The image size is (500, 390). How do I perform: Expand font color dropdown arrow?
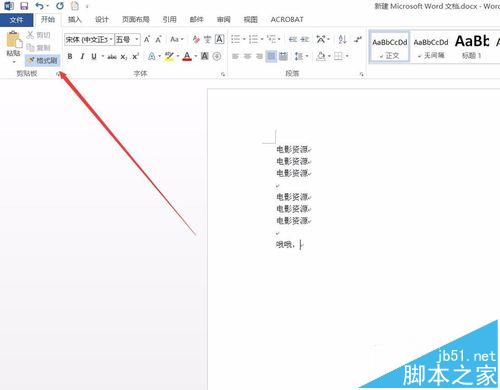[x=196, y=57]
